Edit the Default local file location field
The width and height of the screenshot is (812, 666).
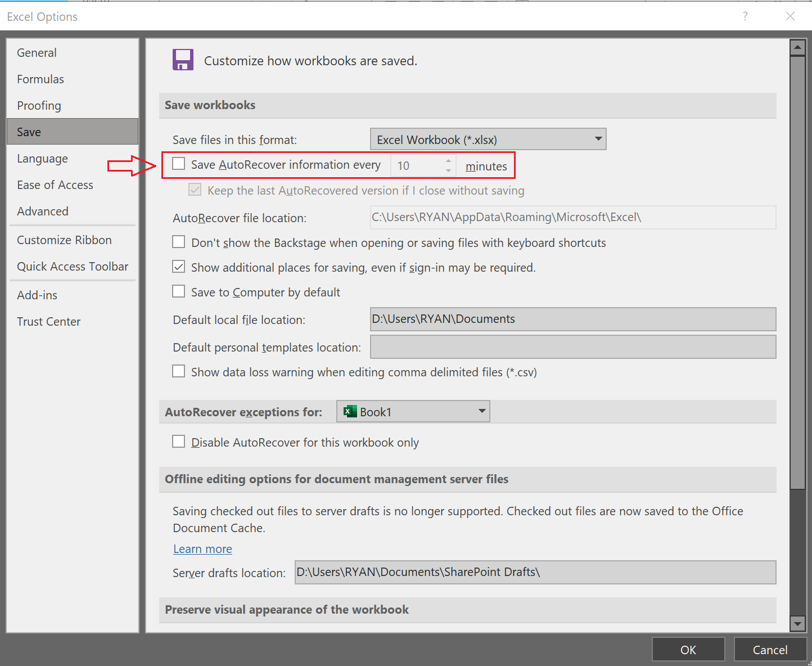tap(573, 319)
